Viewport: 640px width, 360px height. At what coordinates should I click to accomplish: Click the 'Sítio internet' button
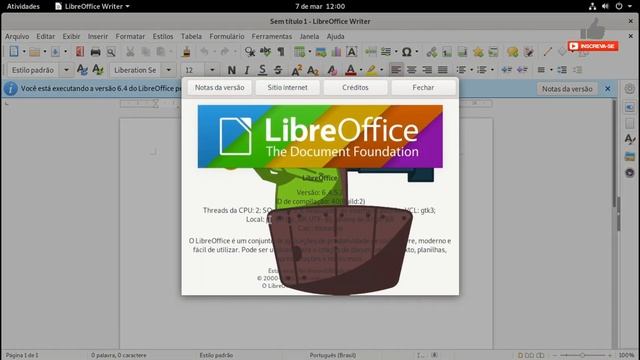[x=287, y=87]
